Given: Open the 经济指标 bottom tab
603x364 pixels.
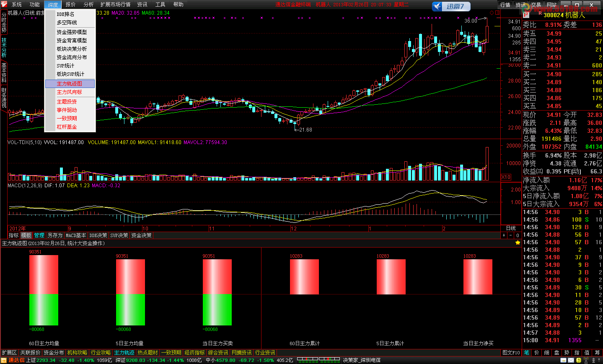Looking at the screenshot, I should (x=195, y=353).
